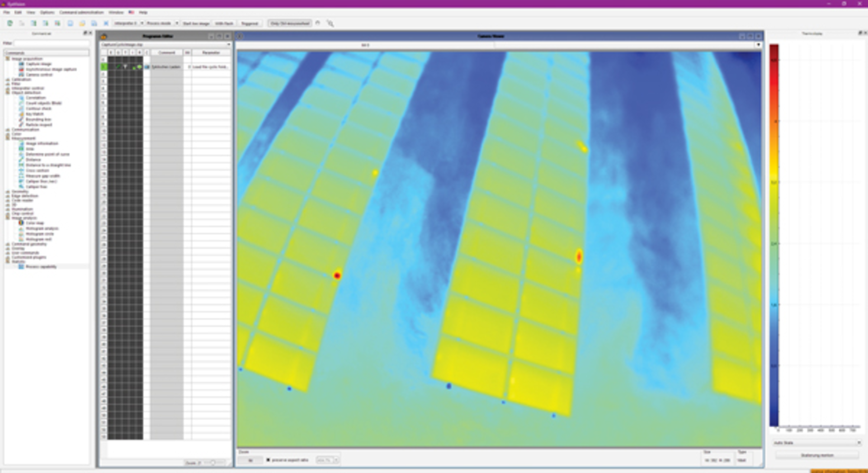Viewport: 868px width, 473px height.
Task: Click the Filter input field in Command set
Action: coord(52,43)
